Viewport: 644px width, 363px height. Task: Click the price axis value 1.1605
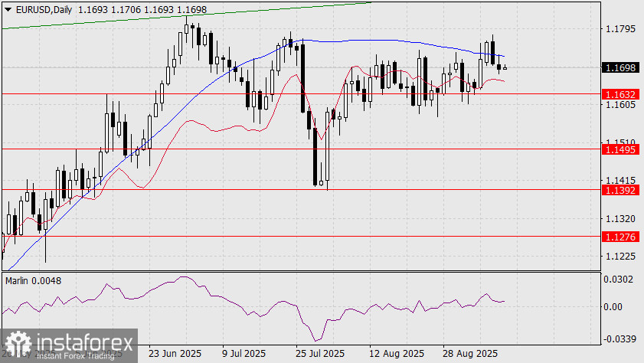(x=620, y=105)
